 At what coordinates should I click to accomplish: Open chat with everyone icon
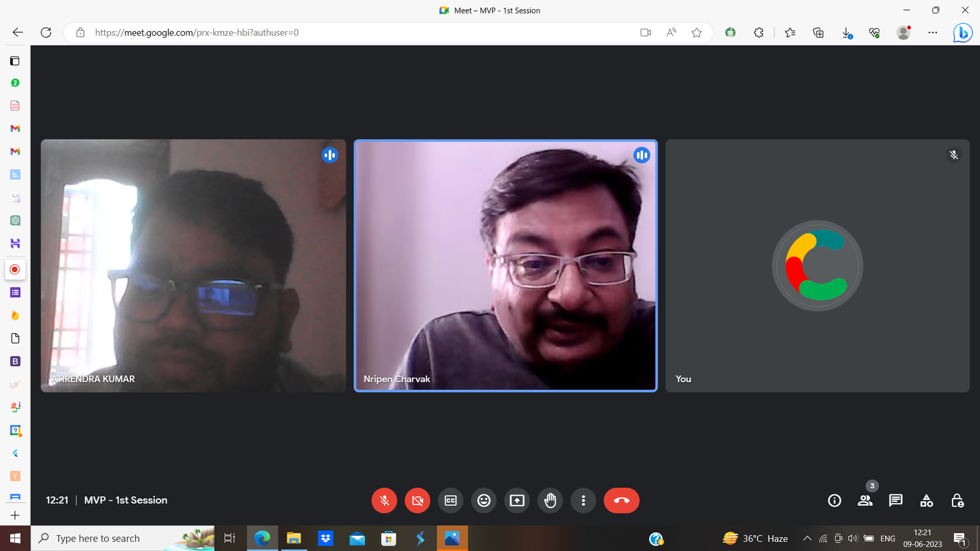pyautogui.click(x=895, y=500)
